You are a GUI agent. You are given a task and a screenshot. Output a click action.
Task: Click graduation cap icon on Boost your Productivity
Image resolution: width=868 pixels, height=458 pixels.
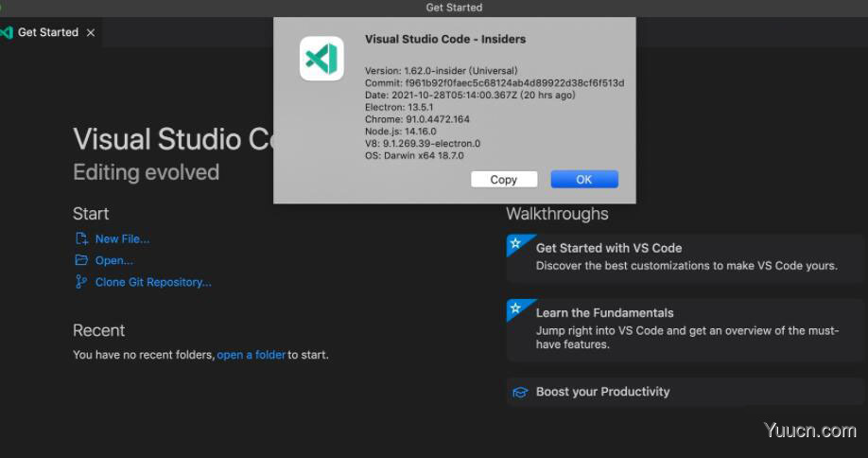coord(520,392)
